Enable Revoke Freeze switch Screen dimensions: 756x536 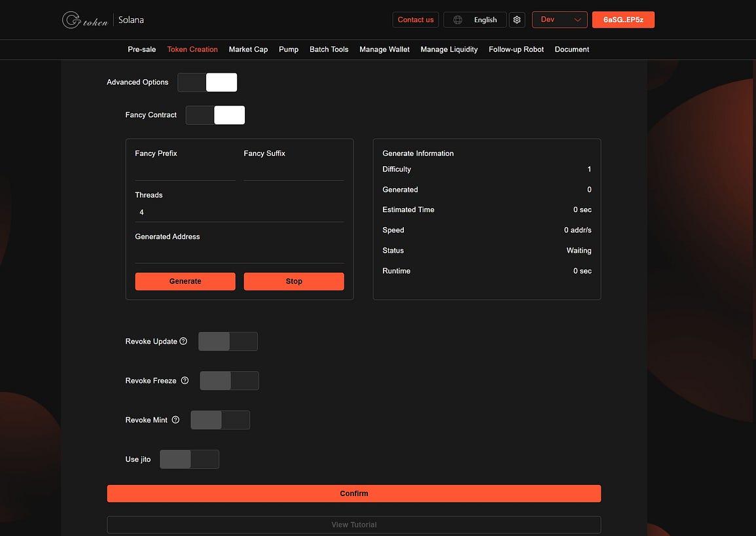pyautogui.click(x=230, y=381)
